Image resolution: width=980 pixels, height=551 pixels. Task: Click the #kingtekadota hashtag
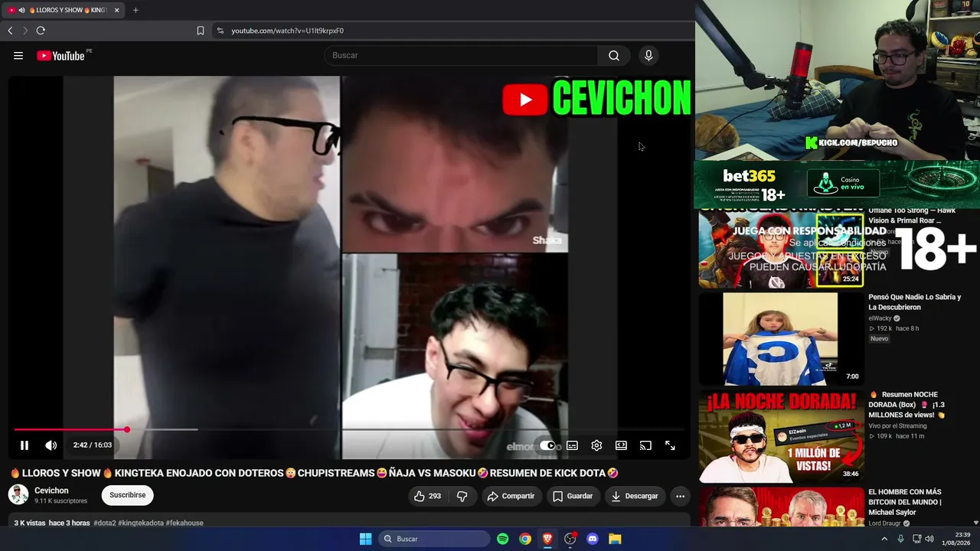tap(141, 523)
